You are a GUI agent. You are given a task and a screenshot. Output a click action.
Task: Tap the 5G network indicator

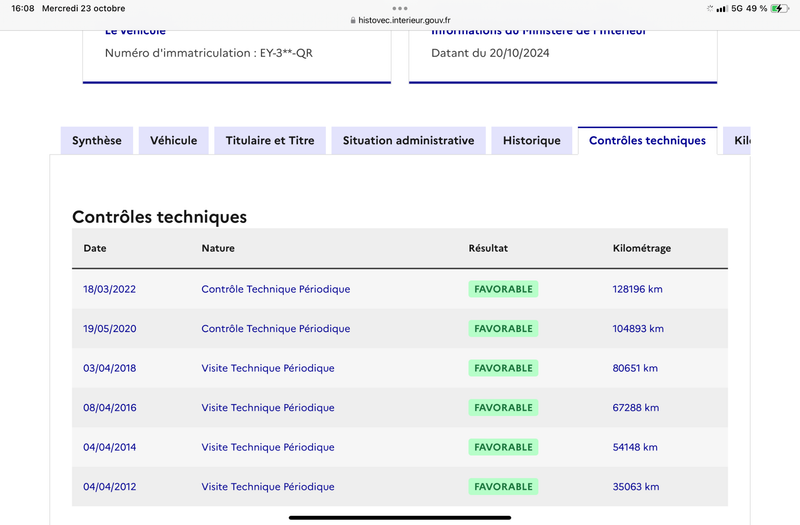(737, 8)
